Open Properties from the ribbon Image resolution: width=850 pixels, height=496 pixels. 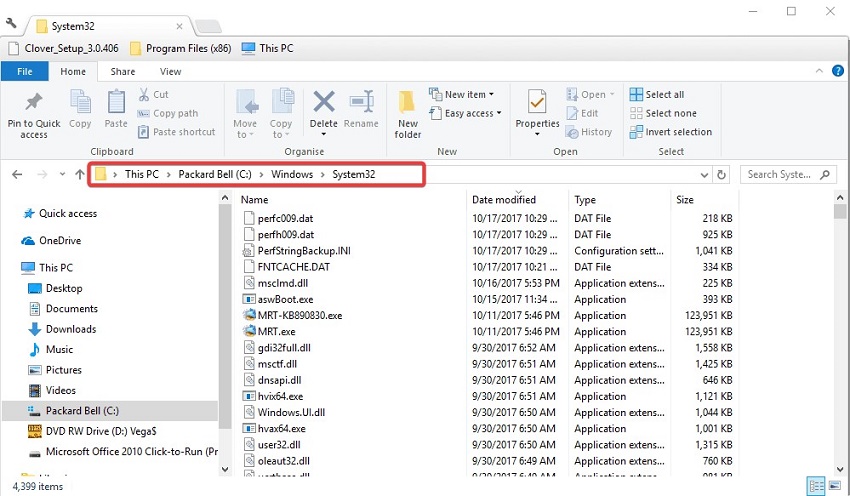(x=537, y=103)
